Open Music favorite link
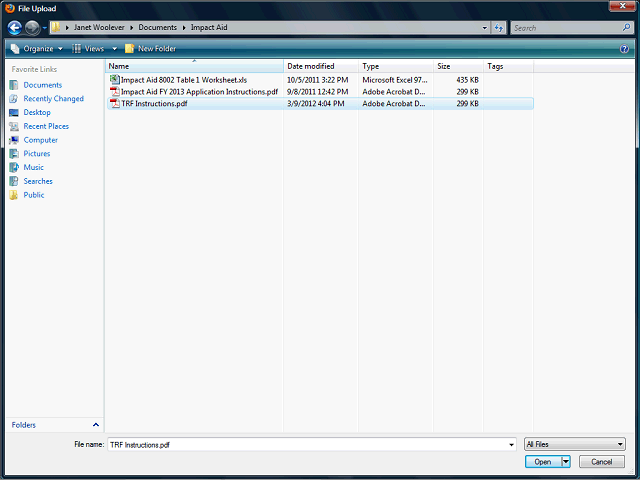 [x=33, y=167]
